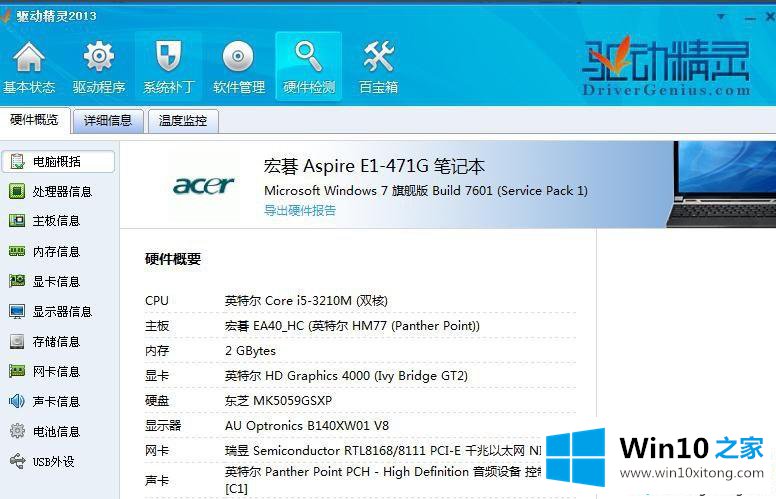
Task: Select 内存信息 in the sidebar
Action: pyautogui.click(x=58, y=251)
